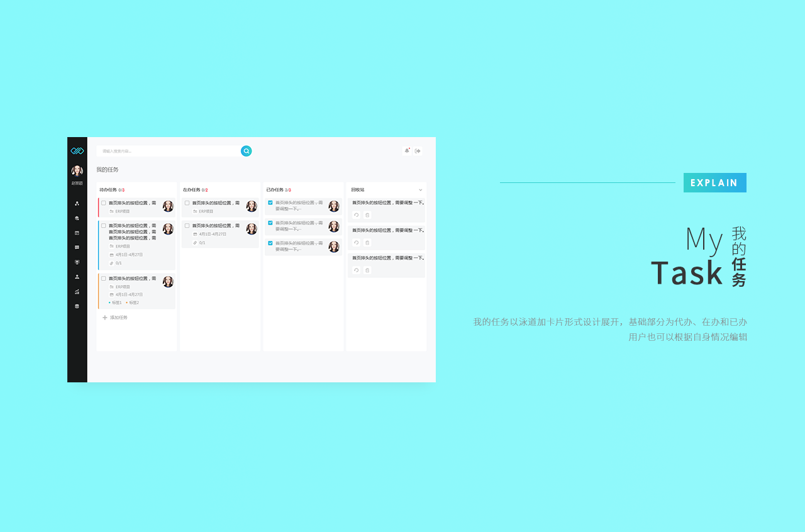Screen dimensions: 805x532
Task: Check the 在办任务 task showing only ERP项目
Action: tap(187, 203)
